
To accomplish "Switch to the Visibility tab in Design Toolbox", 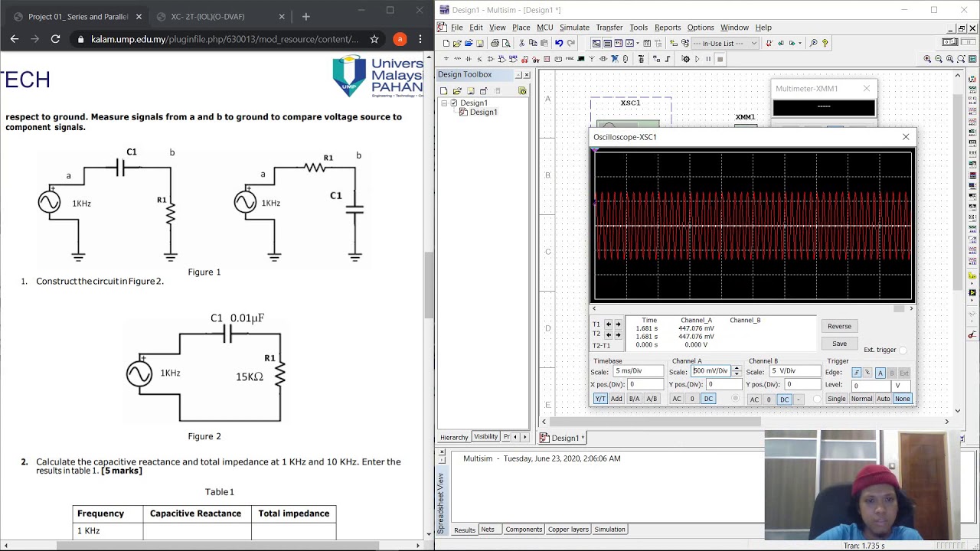I will click(485, 437).
